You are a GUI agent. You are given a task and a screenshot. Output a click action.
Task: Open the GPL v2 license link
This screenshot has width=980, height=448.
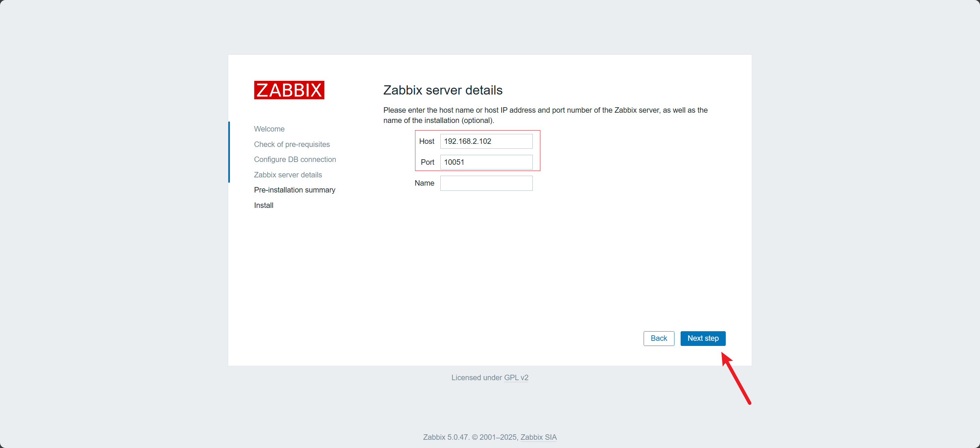point(516,377)
